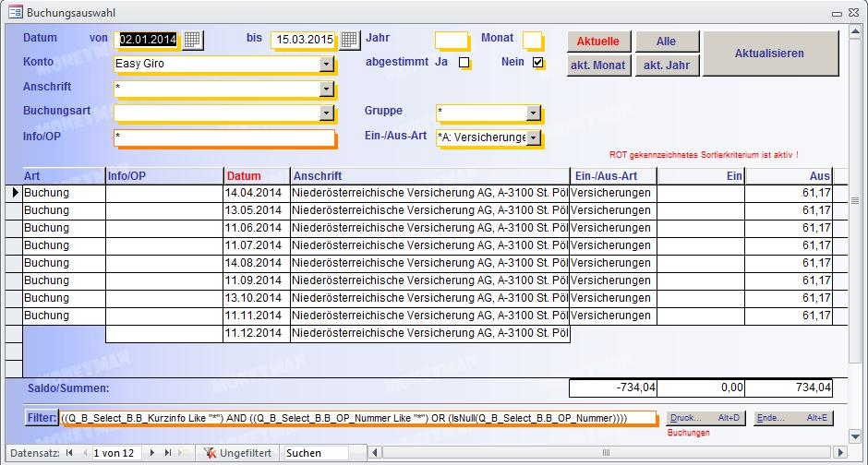Expand the Buchungsart dropdown

tap(326, 113)
